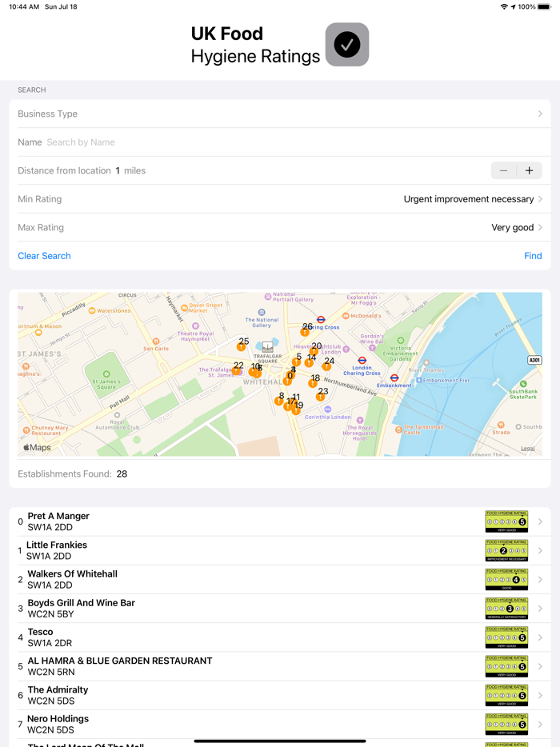This screenshot has height=747, width=560.
Task: Decrease distance with the minus stepper
Action: (x=504, y=170)
